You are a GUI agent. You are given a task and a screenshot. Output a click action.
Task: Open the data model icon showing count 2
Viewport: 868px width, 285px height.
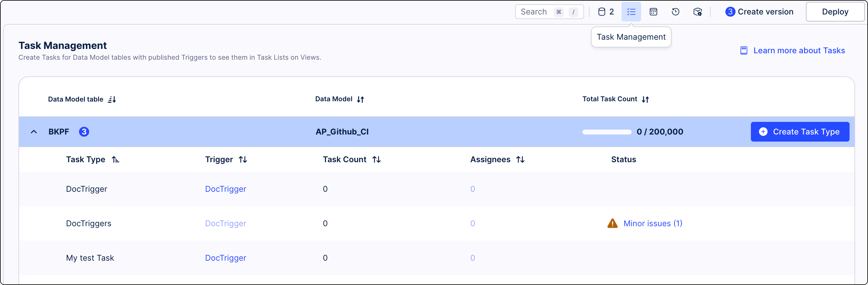(x=606, y=11)
